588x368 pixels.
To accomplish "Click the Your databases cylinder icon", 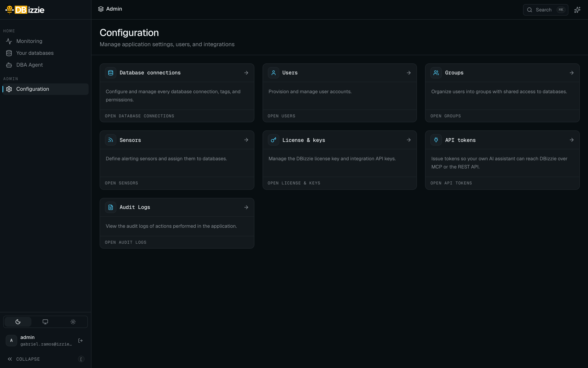I will click(x=9, y=53).
